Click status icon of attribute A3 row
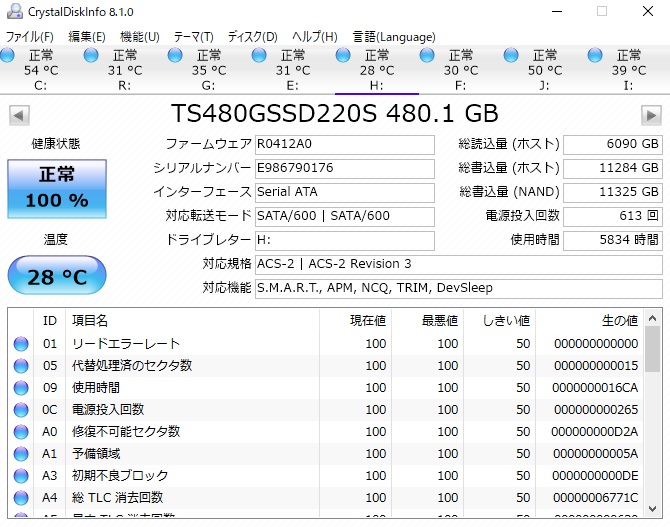670x527 pixels. 21,476
